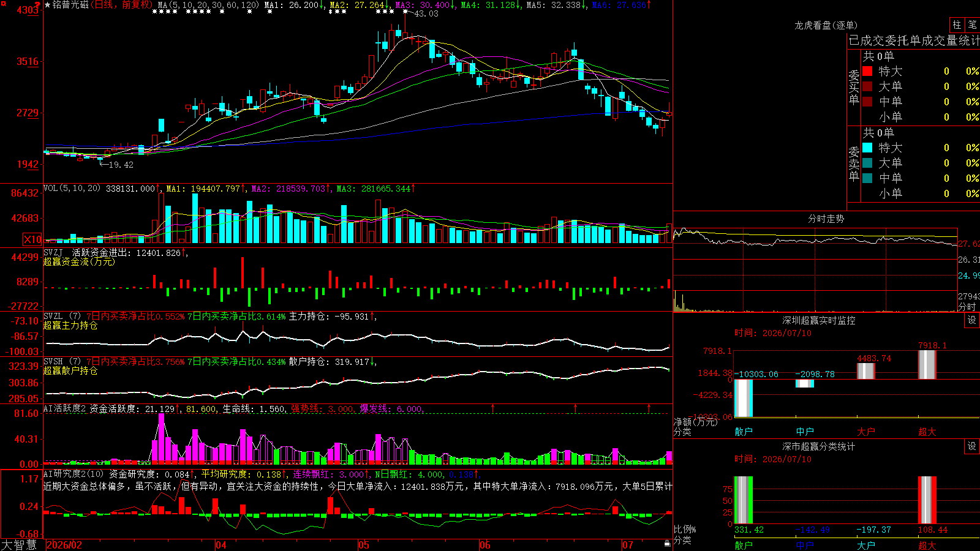The height and width of the screenshot is (551, 980).
Task: Click the teal 中单 swatch under 委卖单
Action: coord(867,178)
